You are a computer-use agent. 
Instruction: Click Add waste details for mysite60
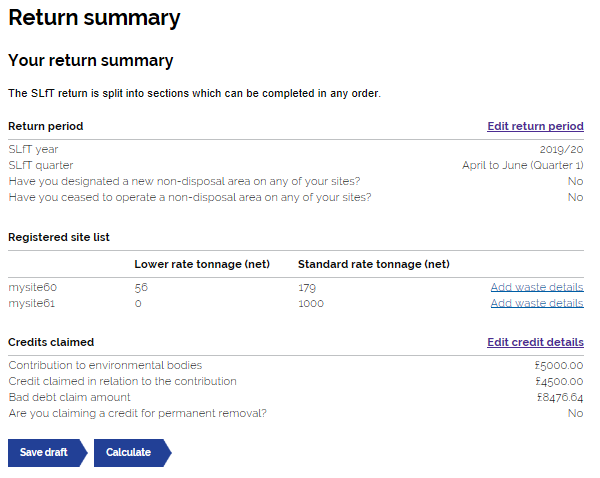click(x=537, y=287)
